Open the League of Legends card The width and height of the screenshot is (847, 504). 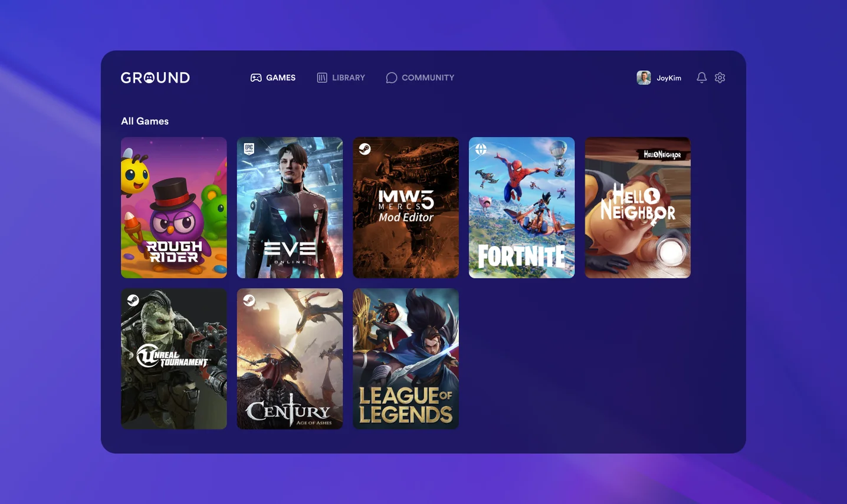coord(406,358)
